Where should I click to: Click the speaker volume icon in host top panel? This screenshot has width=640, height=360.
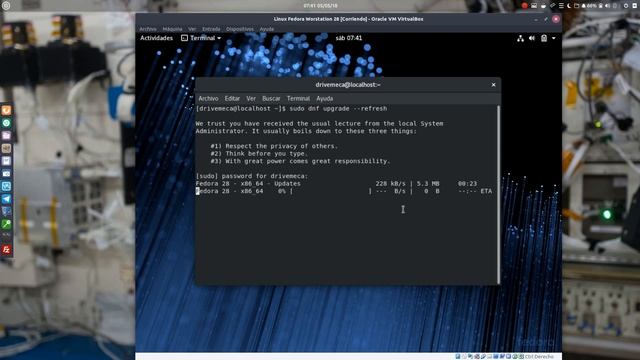607,6
